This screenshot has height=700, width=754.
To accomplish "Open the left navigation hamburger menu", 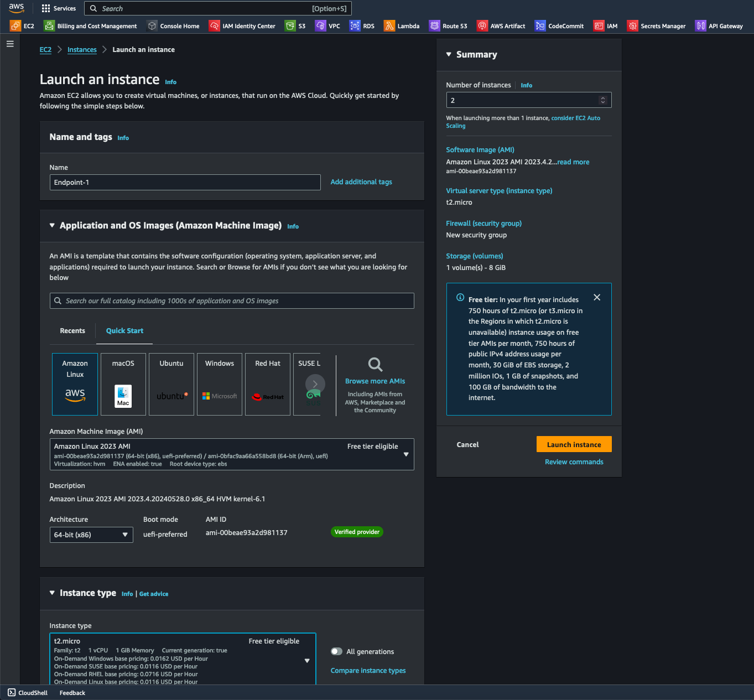I will [x=10, y=44].
